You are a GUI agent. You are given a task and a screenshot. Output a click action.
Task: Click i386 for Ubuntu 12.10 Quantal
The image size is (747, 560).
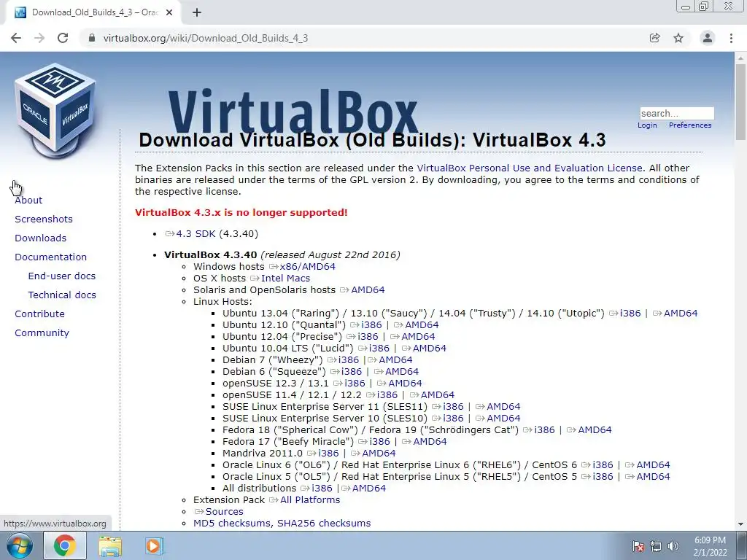[371, 324]
